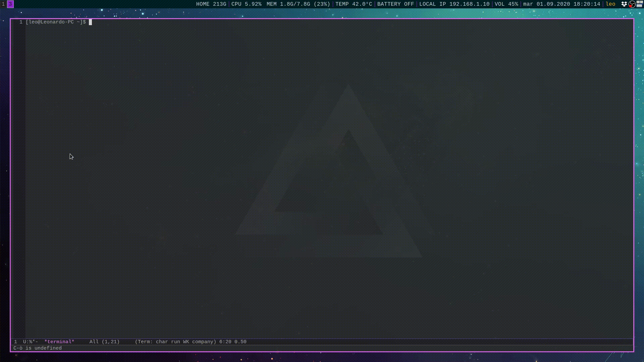This screenshot has width=644, height=362.
Task: Click the Term major mode name
Action: tap(144, 342)
